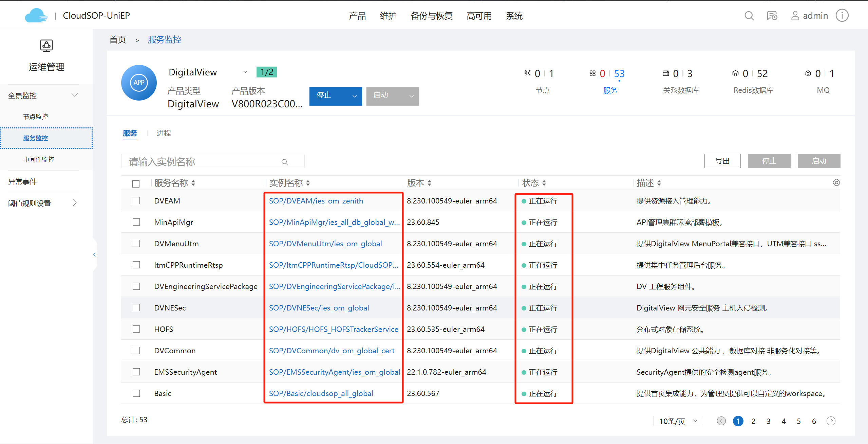This screenshot has width=868, height=444.
Task: Check the ItmCPPRuntimeRtsp row checkbox
Action: point(136,265)
